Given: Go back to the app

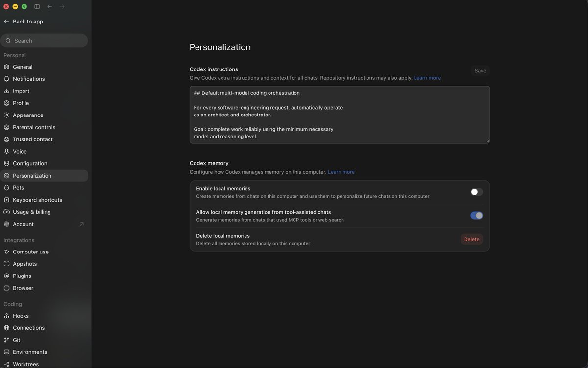Looking at the screenshot, I should click(24, 22).
